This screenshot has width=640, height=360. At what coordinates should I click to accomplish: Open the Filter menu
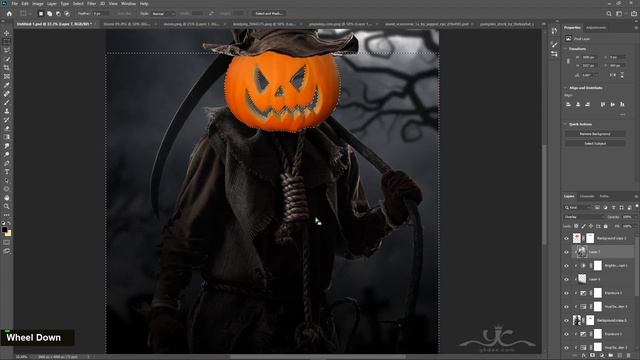[x=91, y=4]
